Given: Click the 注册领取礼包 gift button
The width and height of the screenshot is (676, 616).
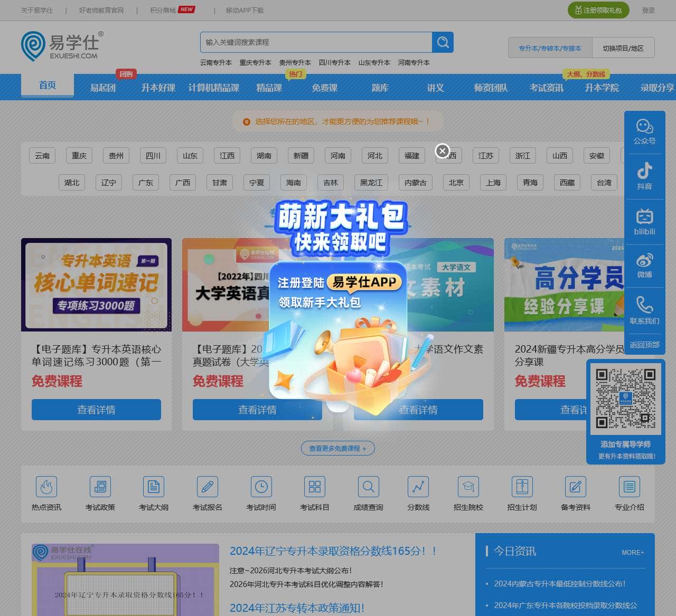Looking at the screenshot, I should click(x=598, y=10).
